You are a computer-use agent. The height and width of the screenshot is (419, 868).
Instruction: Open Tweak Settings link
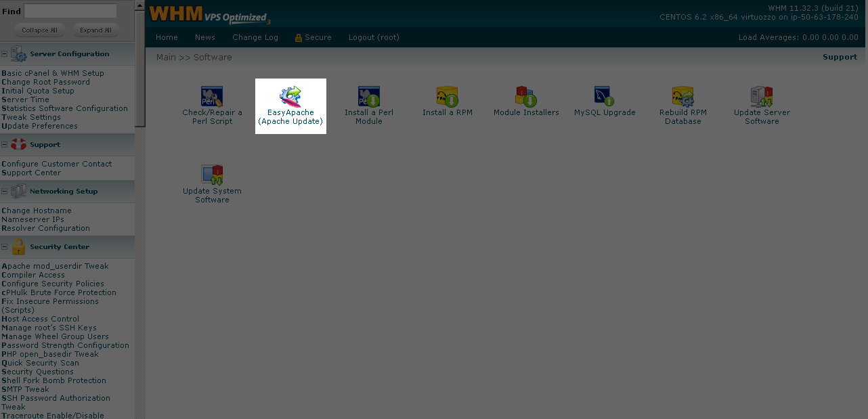(31, 117)
